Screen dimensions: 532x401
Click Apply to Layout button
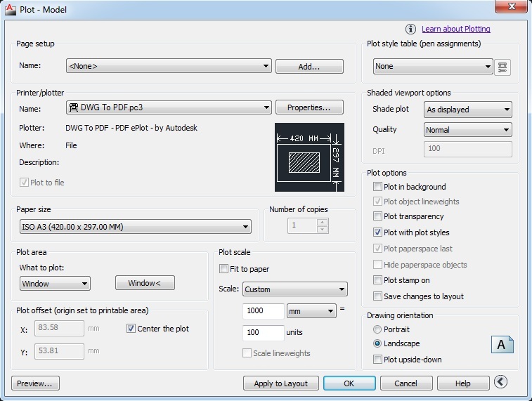point(280,383)
